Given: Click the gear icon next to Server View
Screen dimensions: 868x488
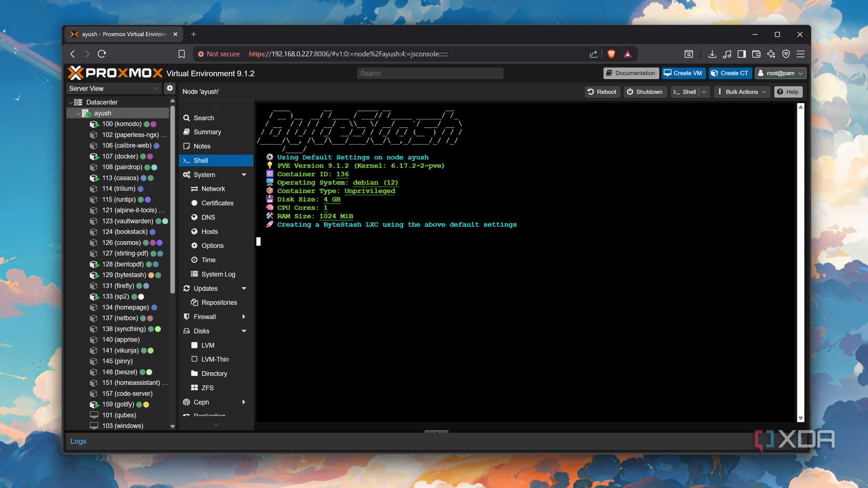Looking at the screenshot, I should (169, 88).
